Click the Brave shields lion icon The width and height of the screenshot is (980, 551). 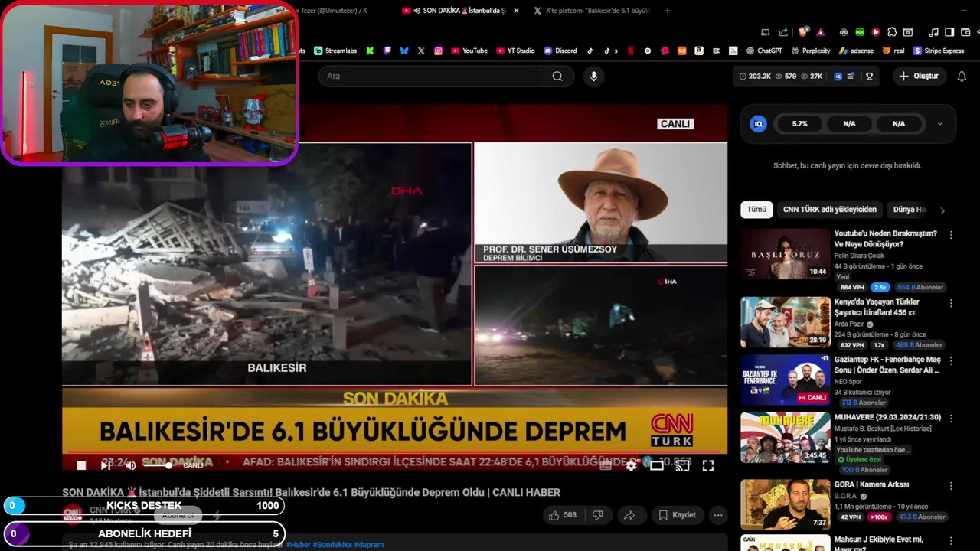point(802,32)
